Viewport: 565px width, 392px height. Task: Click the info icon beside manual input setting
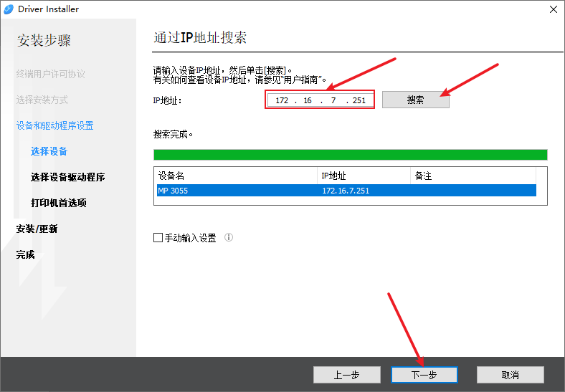(229, 238)
